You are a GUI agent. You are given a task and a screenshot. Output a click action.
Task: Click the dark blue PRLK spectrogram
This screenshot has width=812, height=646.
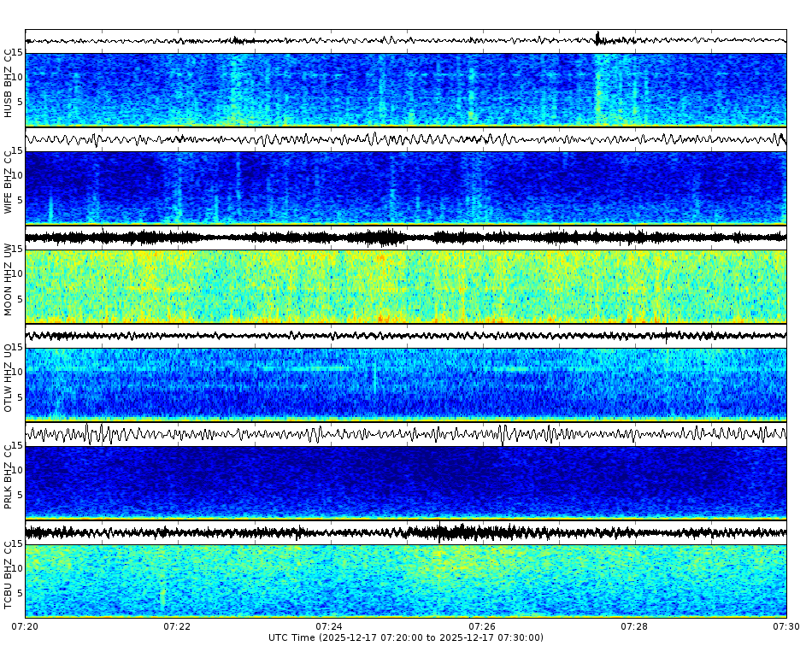point(406,483)
